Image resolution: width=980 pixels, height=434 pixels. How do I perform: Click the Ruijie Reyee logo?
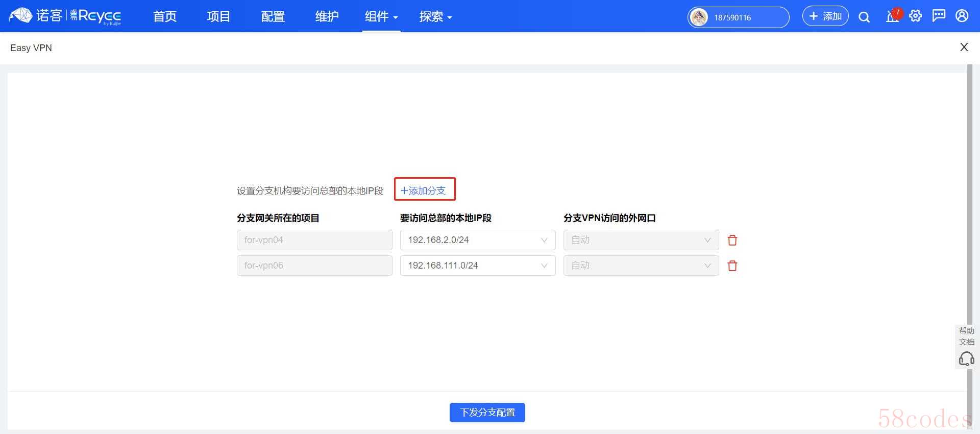(65, 16)
